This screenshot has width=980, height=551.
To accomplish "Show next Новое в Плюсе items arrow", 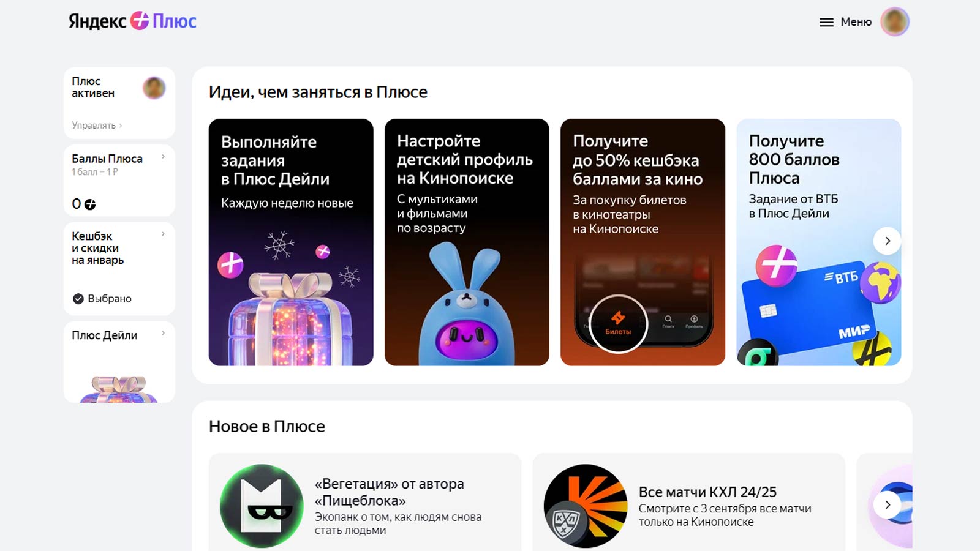I will click(x=887, y=505).
